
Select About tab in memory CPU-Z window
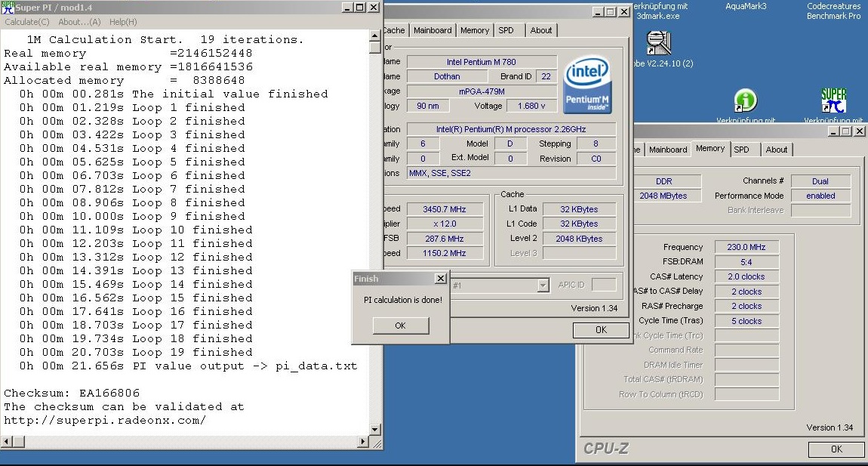tap(777, 150)
